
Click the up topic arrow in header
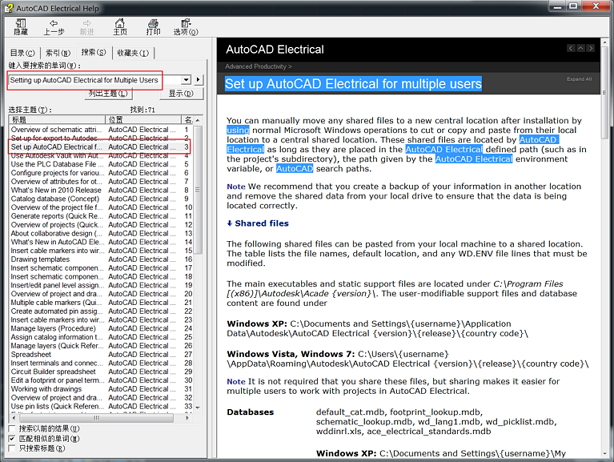click(581, 48)
